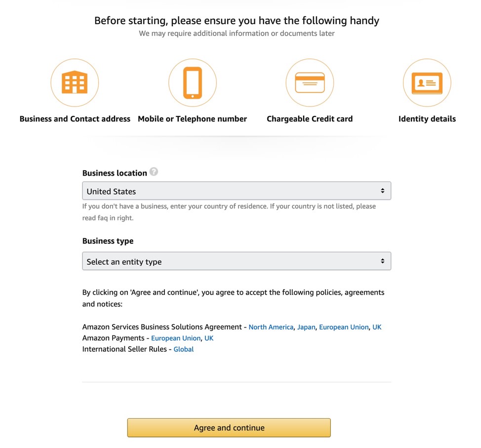The image size is (481, 448).
Task: Open Amazon Payments UK link
Action: click(209, 338)
